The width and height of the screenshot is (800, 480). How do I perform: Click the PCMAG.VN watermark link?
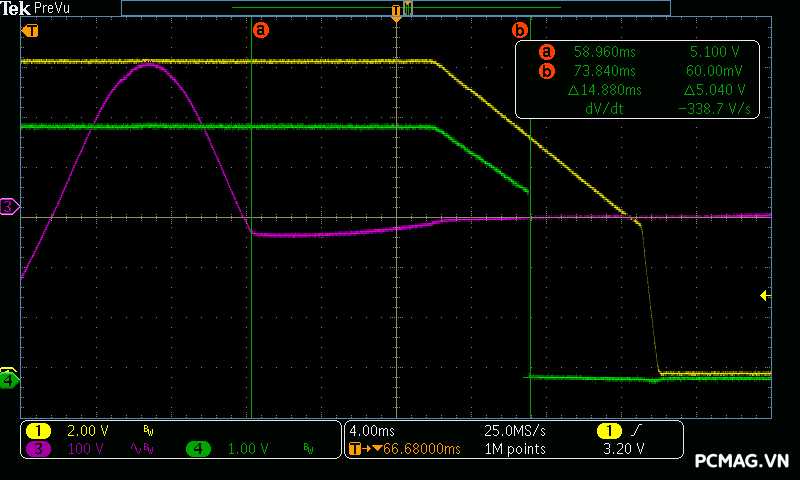[741, 461]
